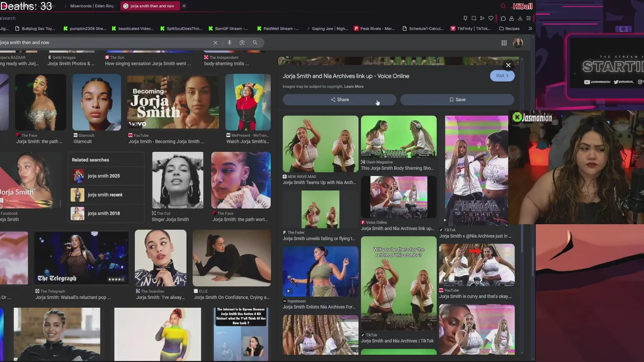This screenshot has height=362, width=644.
Task: Click 'Jorja Smith Teams Up with Nia Arch' caption
Action: click(319, 183)
